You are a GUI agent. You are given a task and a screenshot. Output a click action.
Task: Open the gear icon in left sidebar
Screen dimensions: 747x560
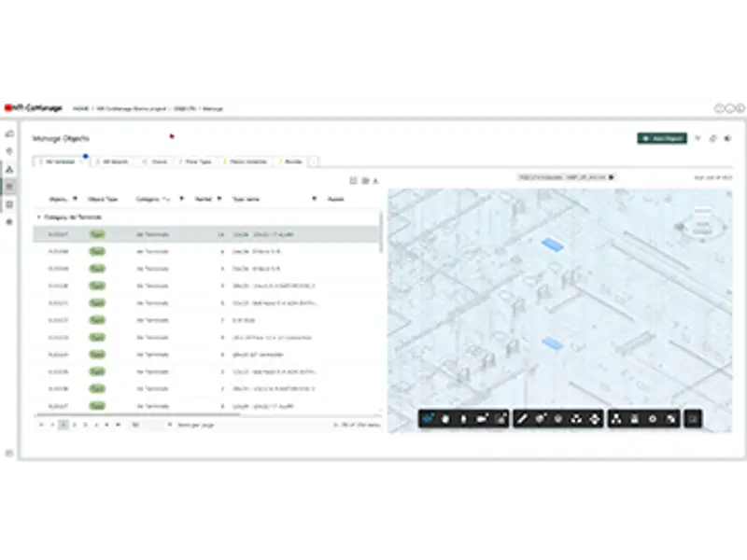(x=9, y=222)
